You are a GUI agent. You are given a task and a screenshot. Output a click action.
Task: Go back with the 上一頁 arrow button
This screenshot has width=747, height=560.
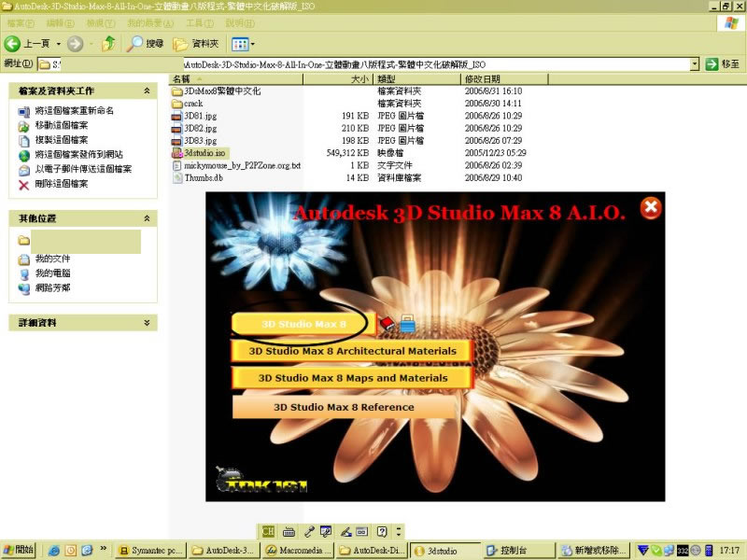(12, 44)
